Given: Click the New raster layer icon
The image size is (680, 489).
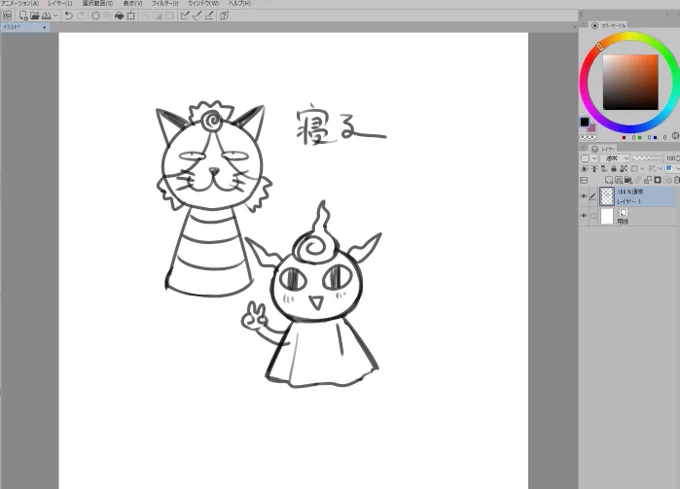Looking at the screenshot, I should [x=609, y=180].
